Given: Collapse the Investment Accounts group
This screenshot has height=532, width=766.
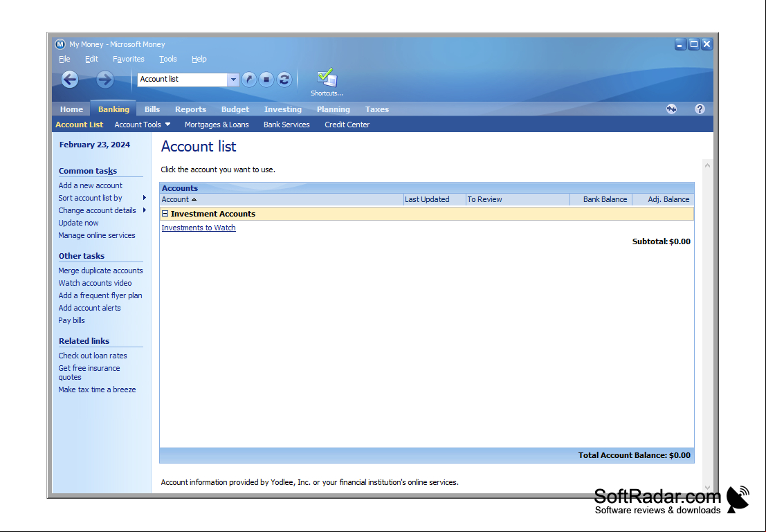Looking at the screenshot, I should point(165,214).
